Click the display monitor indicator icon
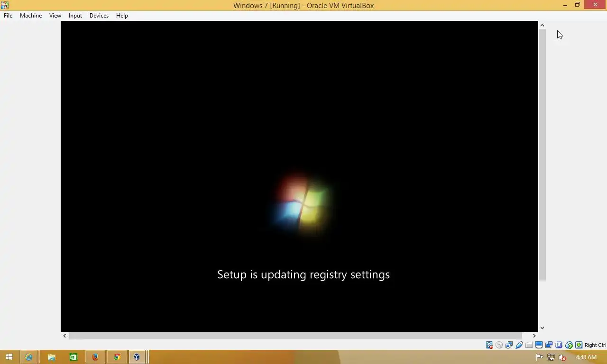 [x=539, y=345]
